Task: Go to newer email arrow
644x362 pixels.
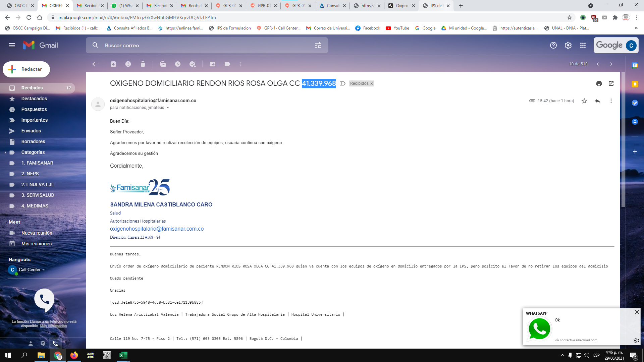Action: [x=598, y=64]
